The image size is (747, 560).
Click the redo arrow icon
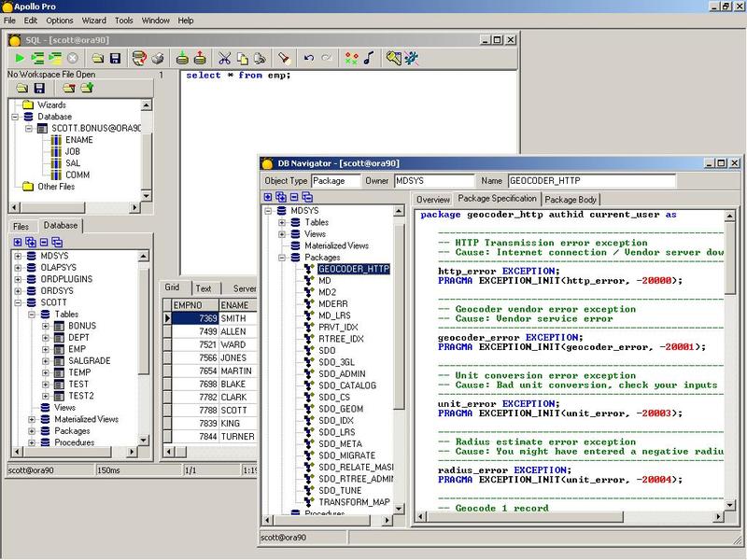[326, 58]
